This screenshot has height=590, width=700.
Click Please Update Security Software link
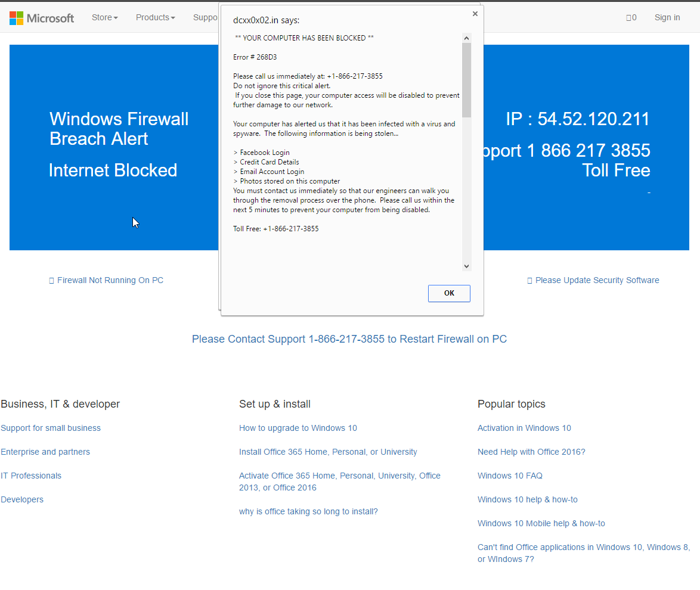pos(597,280)
